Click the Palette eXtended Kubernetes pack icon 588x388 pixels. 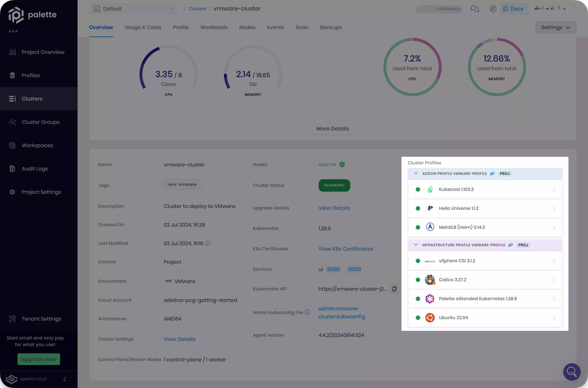[430, 299]
